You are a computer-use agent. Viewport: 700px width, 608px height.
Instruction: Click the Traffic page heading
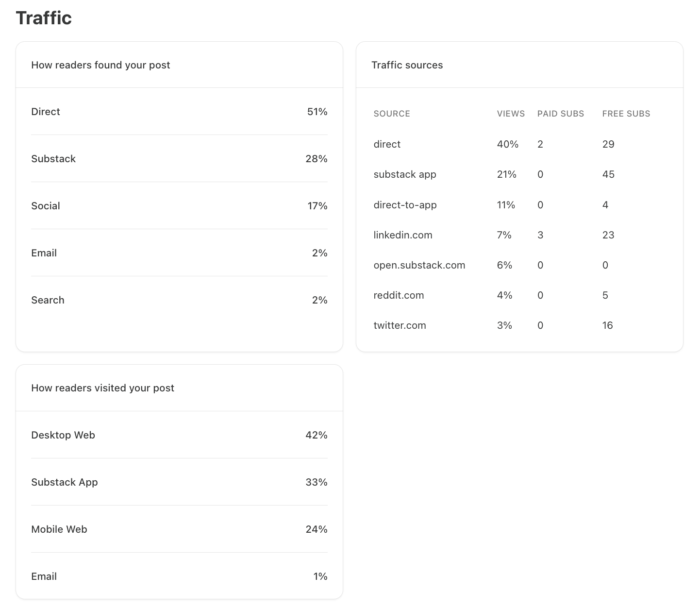point(44,18)
